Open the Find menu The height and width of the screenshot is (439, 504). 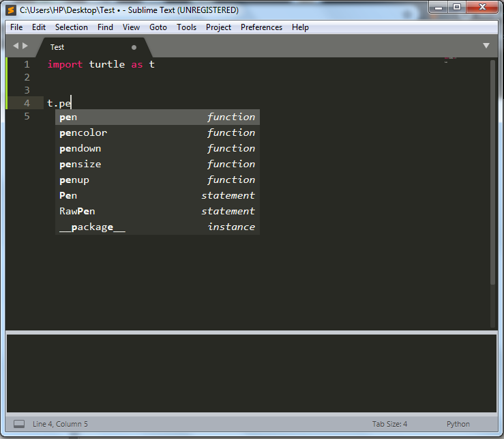tap(105, 27)
